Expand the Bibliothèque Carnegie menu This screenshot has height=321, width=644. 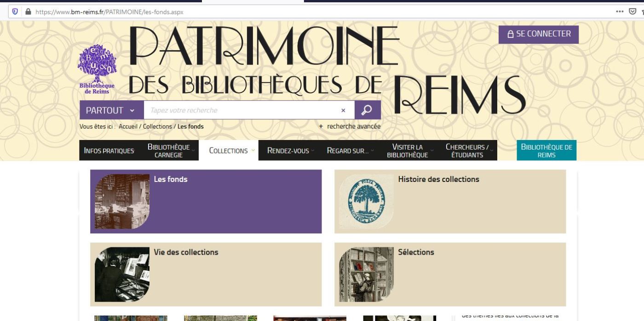click(x=169, y=151)
